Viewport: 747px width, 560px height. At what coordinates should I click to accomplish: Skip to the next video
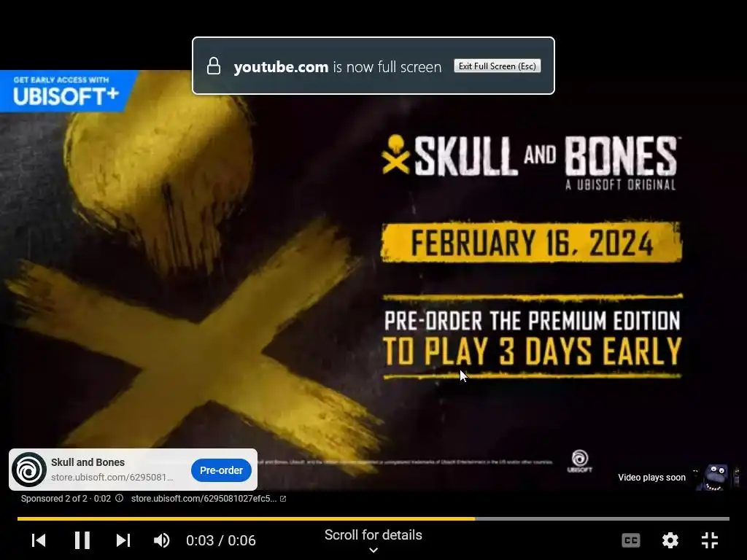[x=123, y=540]
